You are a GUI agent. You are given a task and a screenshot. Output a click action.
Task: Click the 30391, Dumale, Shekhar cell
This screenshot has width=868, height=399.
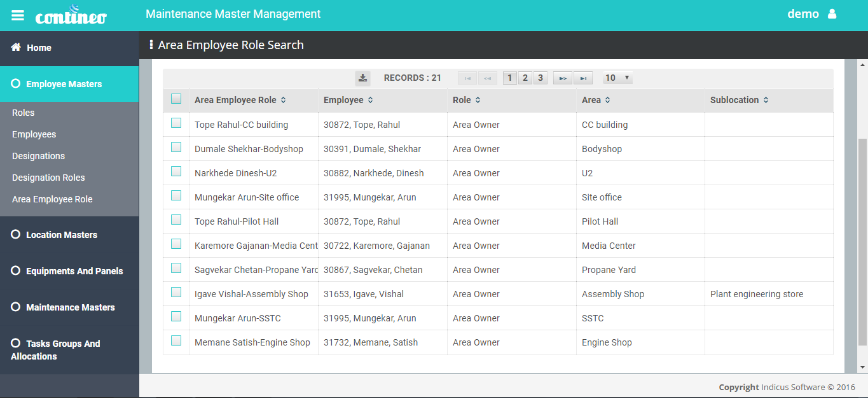[x=383, y=149]
